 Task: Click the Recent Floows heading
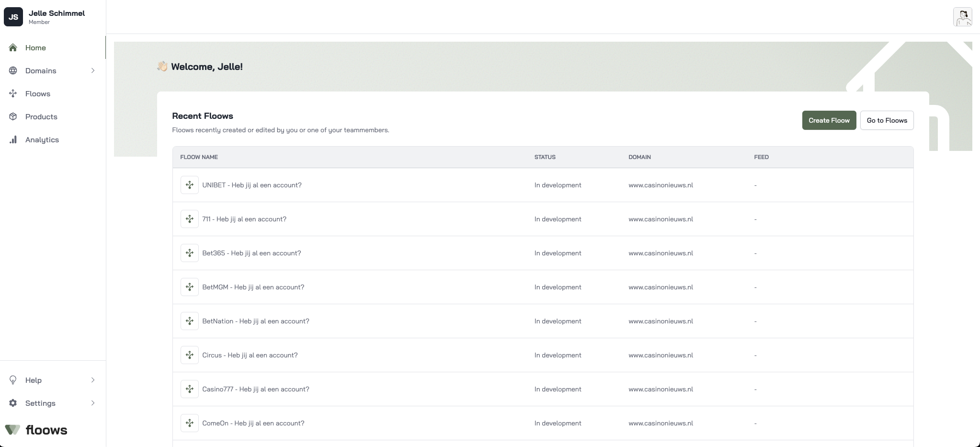tap(203, 116)
